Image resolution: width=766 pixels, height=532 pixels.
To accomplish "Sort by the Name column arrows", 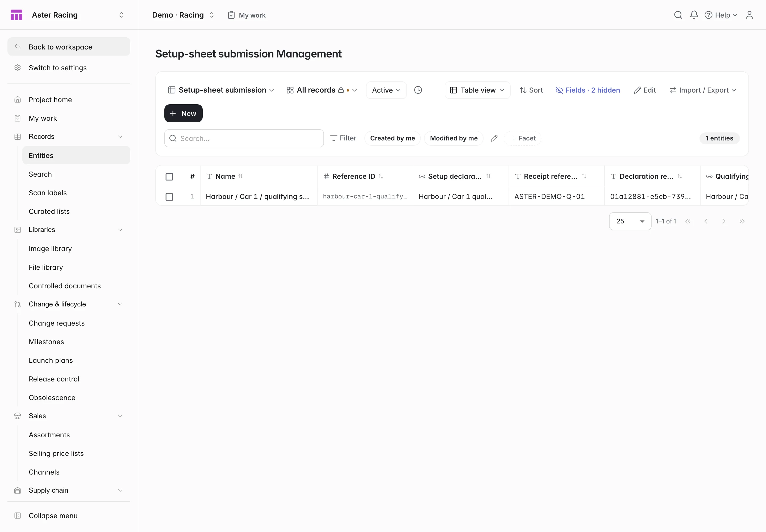I will (x=240, y=176).
